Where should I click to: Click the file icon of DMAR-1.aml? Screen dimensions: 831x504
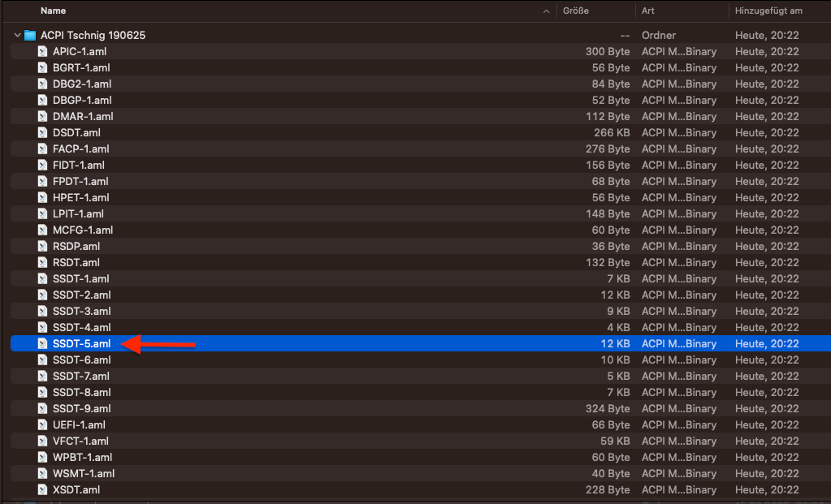point(42,117)
